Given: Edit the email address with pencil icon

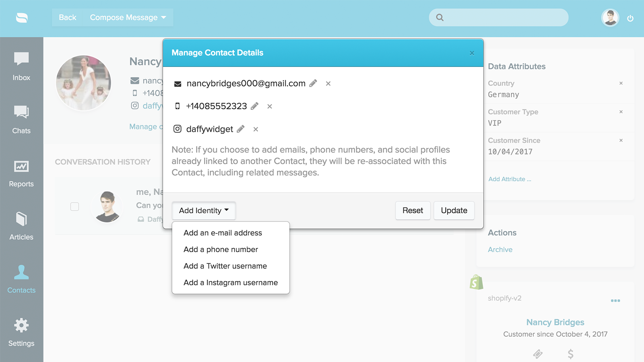Looking at the screenshot, I should 313,83.
